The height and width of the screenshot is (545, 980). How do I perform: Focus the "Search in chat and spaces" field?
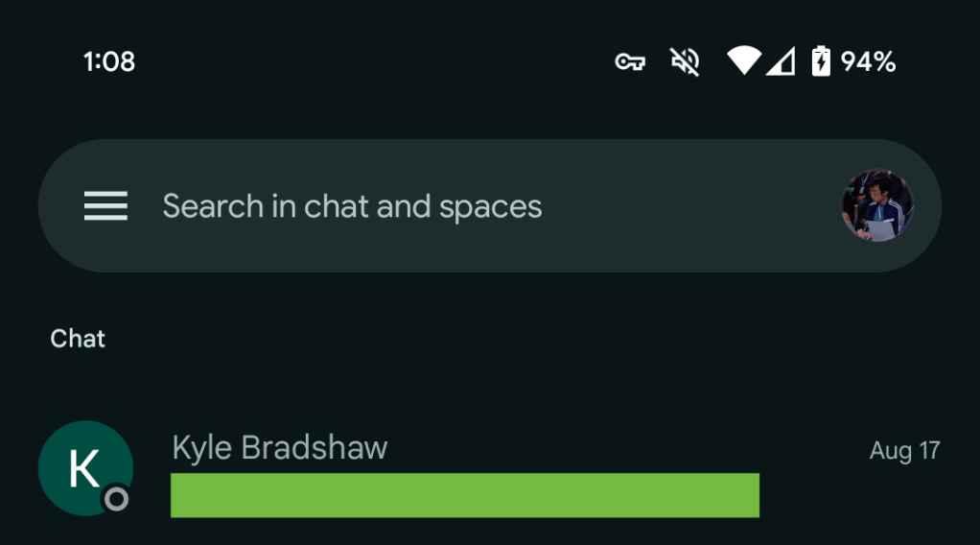[x=352, y=206]
